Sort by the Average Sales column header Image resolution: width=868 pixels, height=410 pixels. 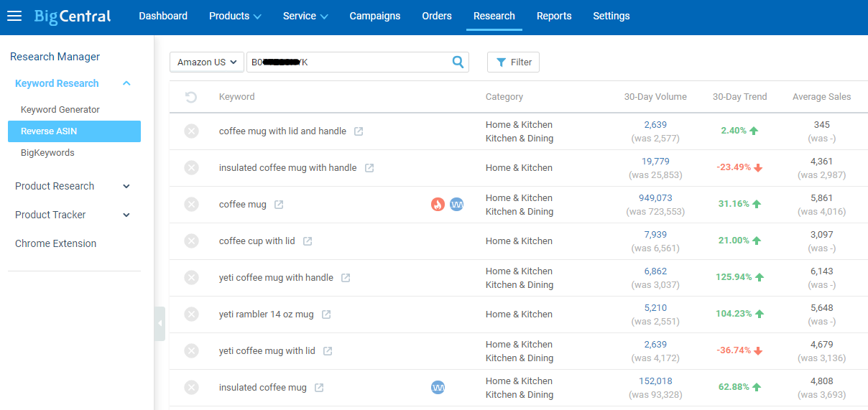click(821, 97)
